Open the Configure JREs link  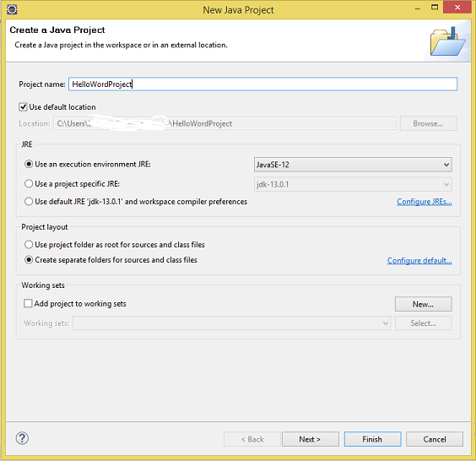pyautogui.click(x=424, y=202)
